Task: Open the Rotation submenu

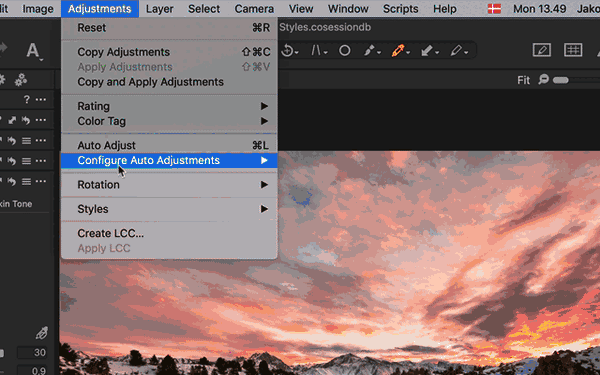Action: 169,185
